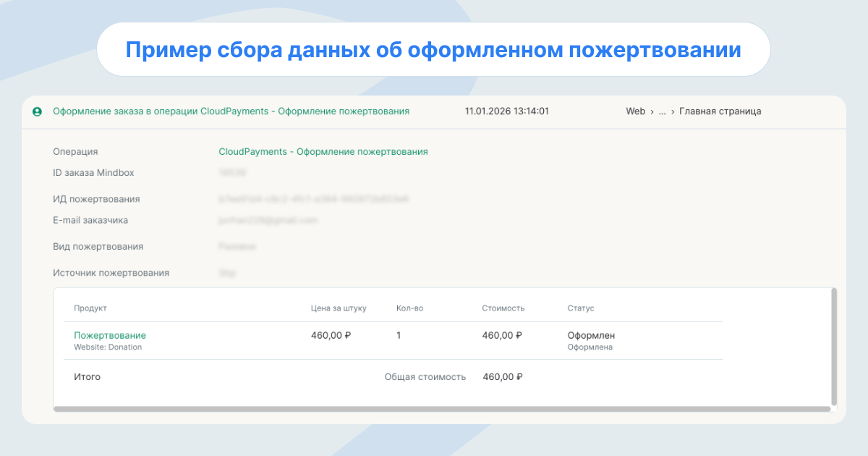Click the Цена за штуку column header
Image resolution: width=868 pixels, height=456 pixels.
pos(339,308)
